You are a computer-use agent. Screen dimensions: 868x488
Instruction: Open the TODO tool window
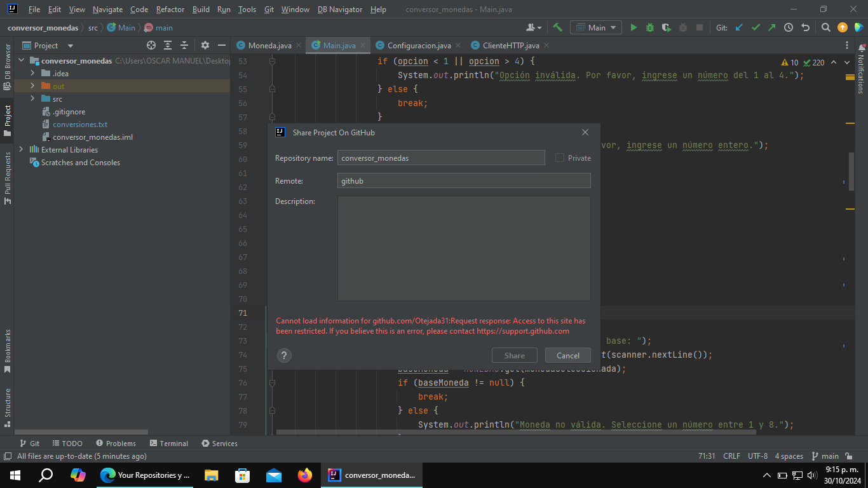pyautogui.click(x=67, y=443)
